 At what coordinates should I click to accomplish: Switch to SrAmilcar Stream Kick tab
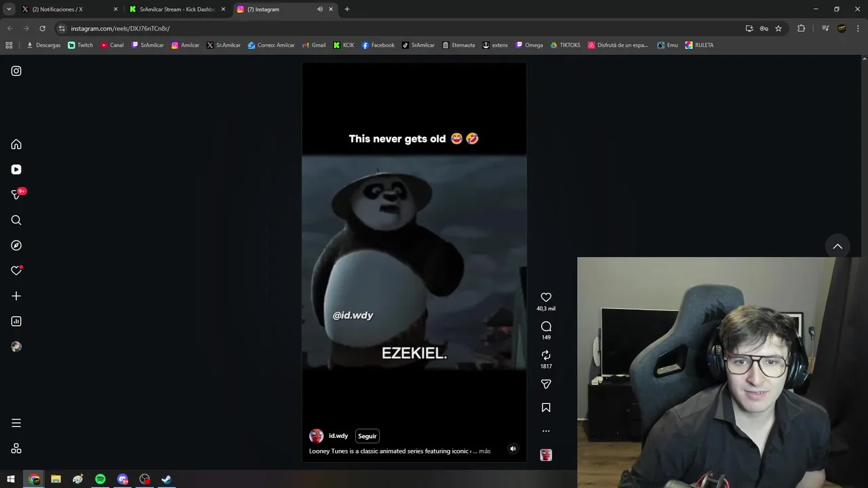click(x=178, y=9)
